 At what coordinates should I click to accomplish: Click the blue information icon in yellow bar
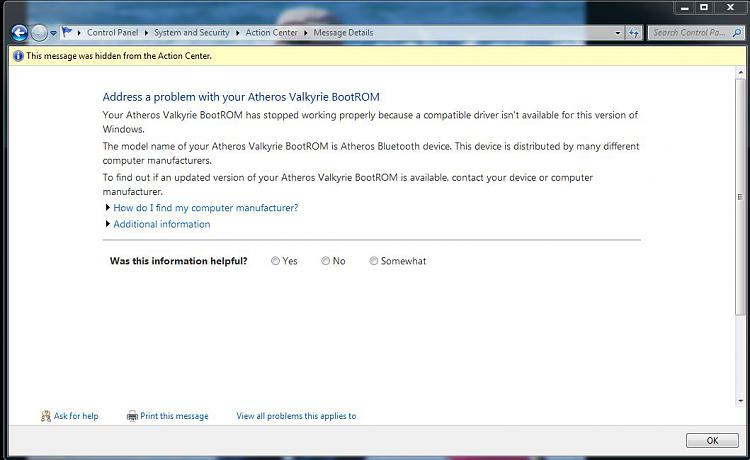coord(18,56)
